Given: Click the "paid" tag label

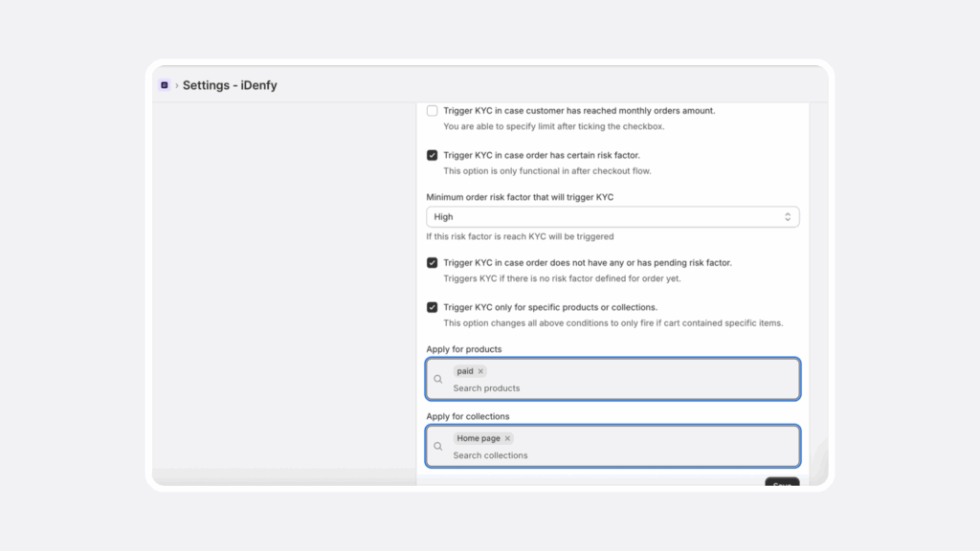Looking at the screenshot, I should (464, 370).
